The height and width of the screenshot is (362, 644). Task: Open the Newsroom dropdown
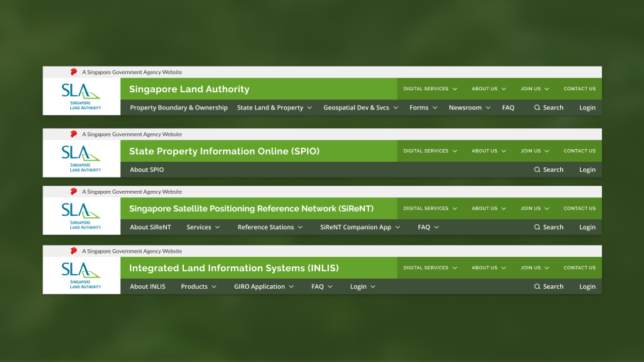(469, 107)
